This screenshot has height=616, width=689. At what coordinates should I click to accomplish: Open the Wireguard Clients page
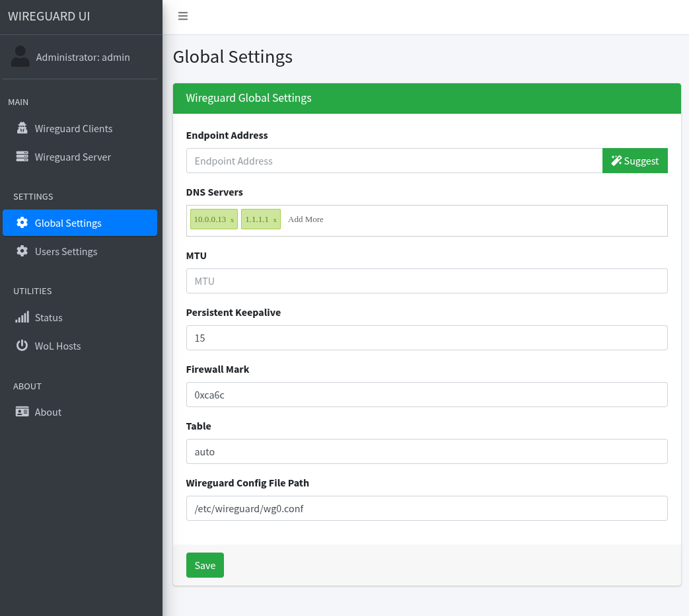coord(75,128)
